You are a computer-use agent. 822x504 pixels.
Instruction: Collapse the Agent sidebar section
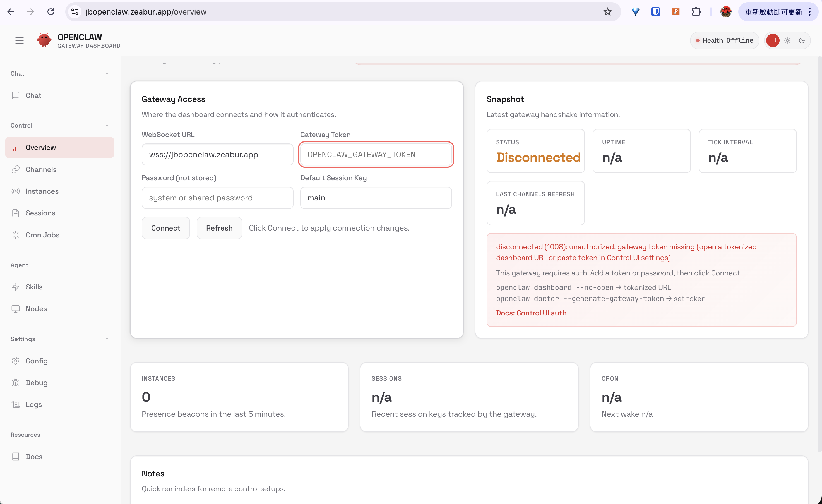(x=107, y=265)
